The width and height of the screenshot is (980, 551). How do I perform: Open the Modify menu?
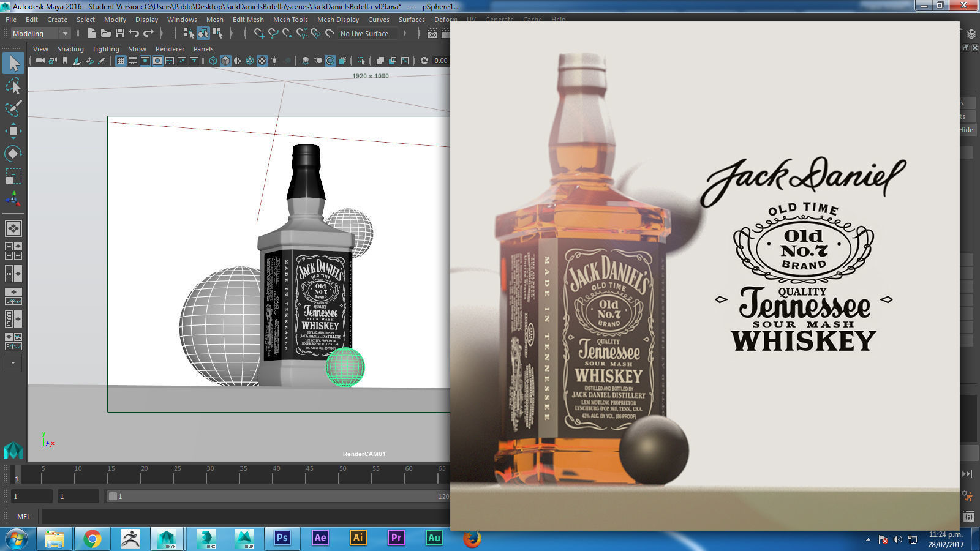(115, 20)
